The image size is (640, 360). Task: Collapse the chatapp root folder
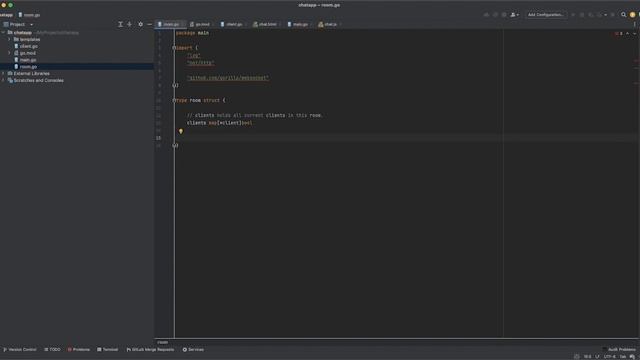click(x=3, y=32)
